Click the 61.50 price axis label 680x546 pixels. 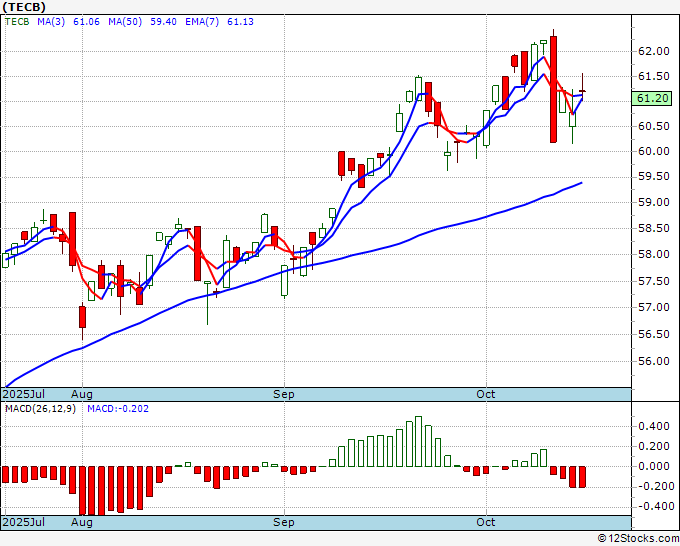click(654, 76)
